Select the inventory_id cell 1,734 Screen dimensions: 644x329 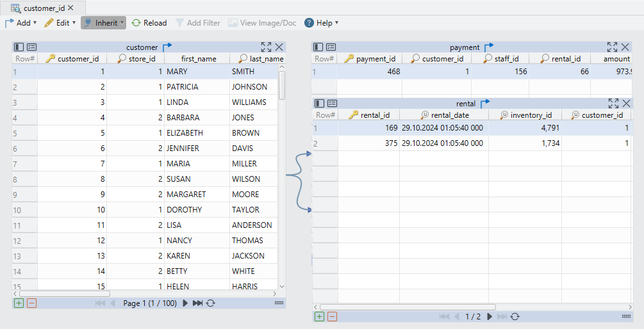(525, 143)
